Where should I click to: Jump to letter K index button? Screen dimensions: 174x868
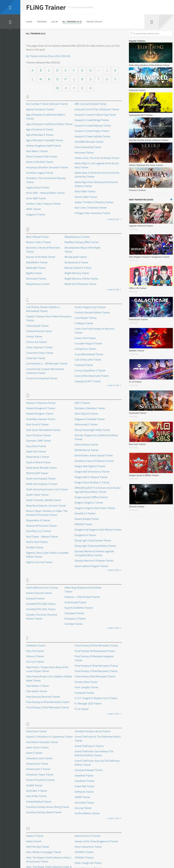[x=115, y=70]
